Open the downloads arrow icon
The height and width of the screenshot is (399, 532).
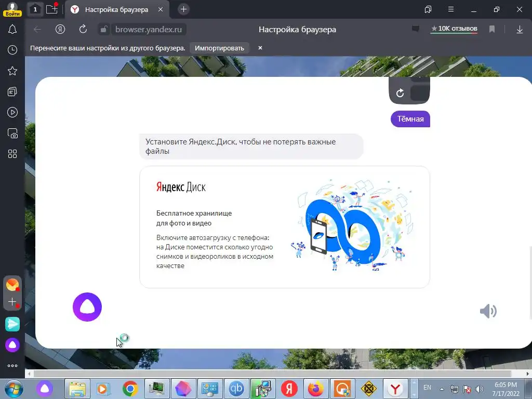(x=520, y=30)
